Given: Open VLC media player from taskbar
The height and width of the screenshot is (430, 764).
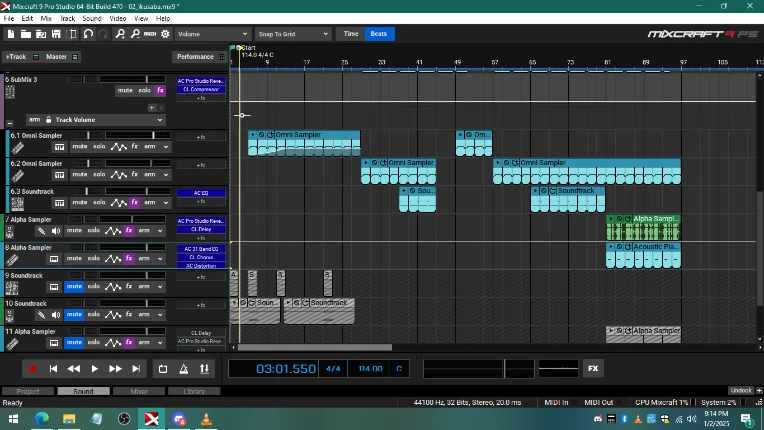Looking at the screenshot, I should (206, 419).
